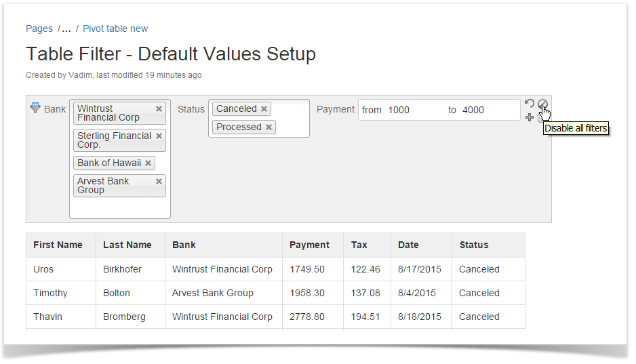Image resolution: width=636 pixels, height=364 pixels.
Task: Click the tax cell 194.51
Action: [365, 317]
